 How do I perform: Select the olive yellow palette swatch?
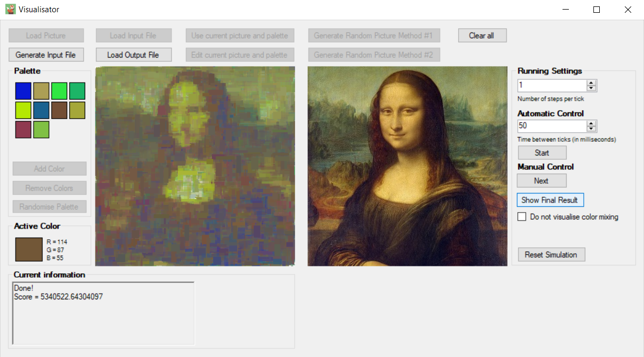[78, 110]
